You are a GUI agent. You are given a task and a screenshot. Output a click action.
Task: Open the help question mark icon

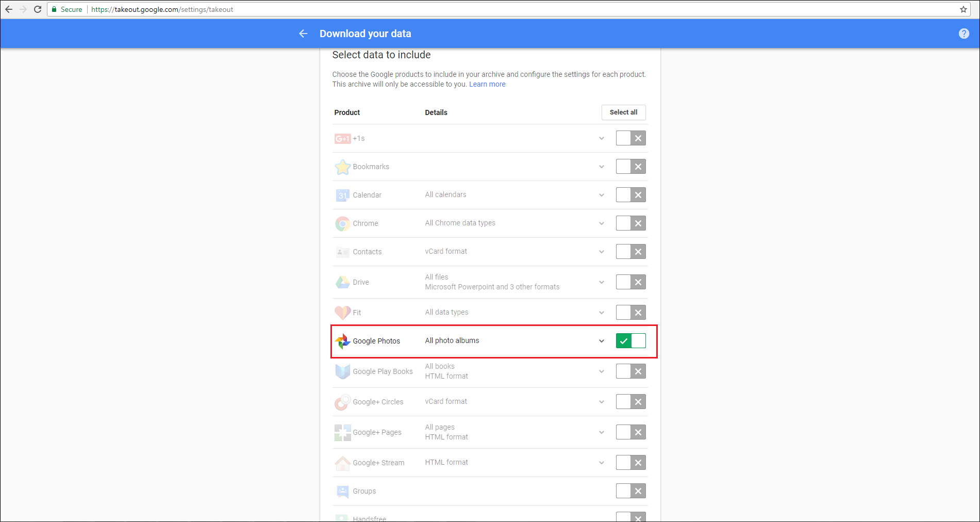pyautogui.click(x=964, y=34)
